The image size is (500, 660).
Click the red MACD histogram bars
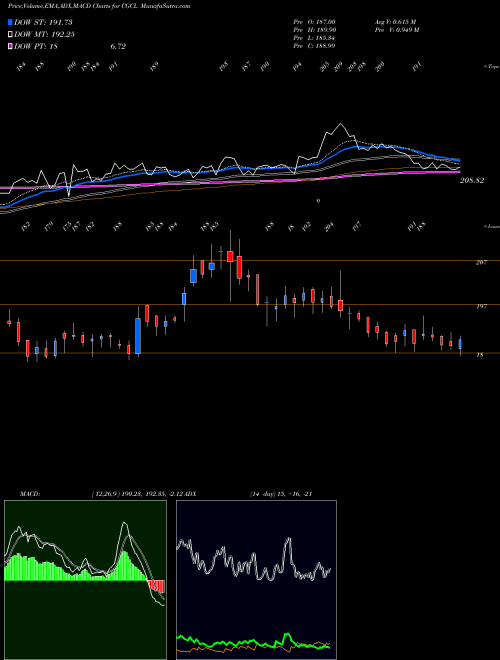coord(156,586)
